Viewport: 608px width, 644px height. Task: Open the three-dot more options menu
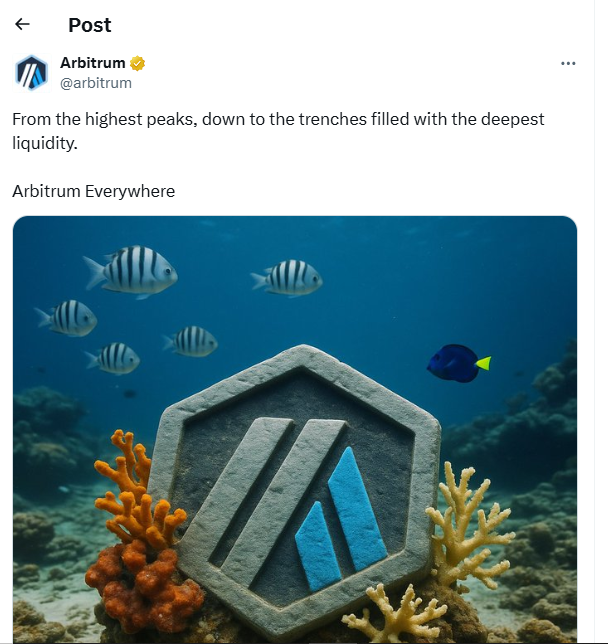point(568,63)
